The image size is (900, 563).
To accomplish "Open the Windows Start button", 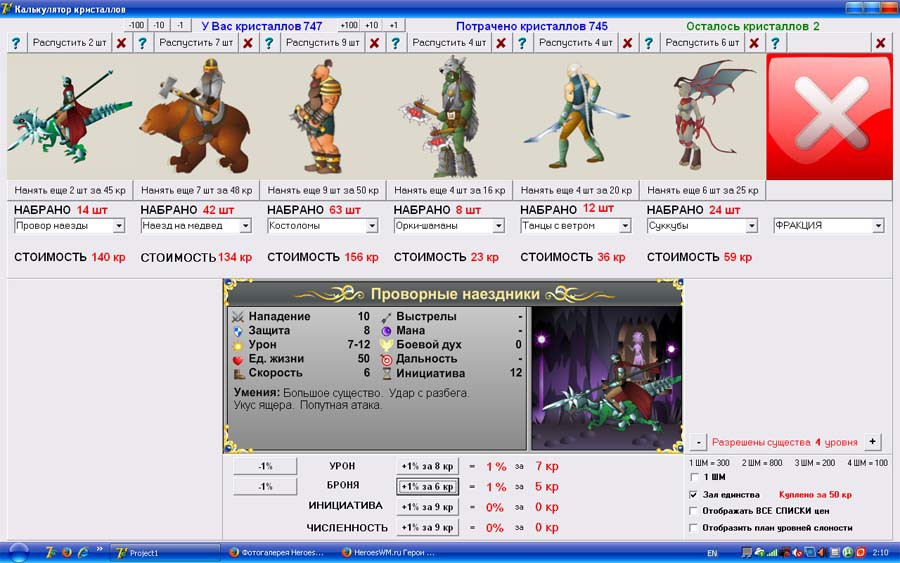I will (18, 553).
